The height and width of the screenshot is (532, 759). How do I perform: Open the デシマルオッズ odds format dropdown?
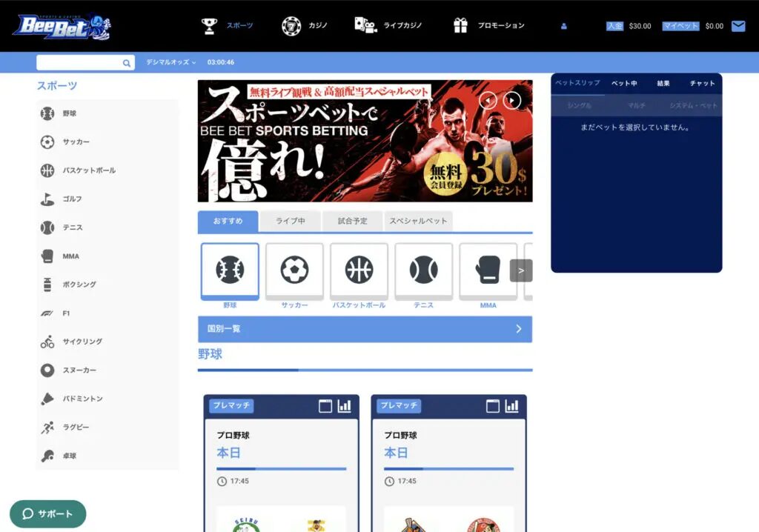(x=171, y=62)
